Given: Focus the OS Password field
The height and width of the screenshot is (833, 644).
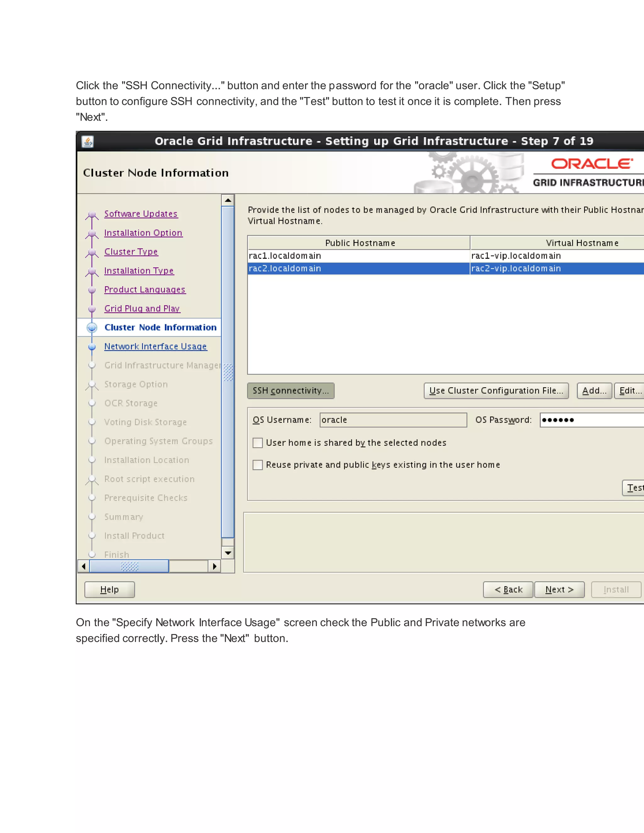Looking at the screenshot, I should pos(592,420).
